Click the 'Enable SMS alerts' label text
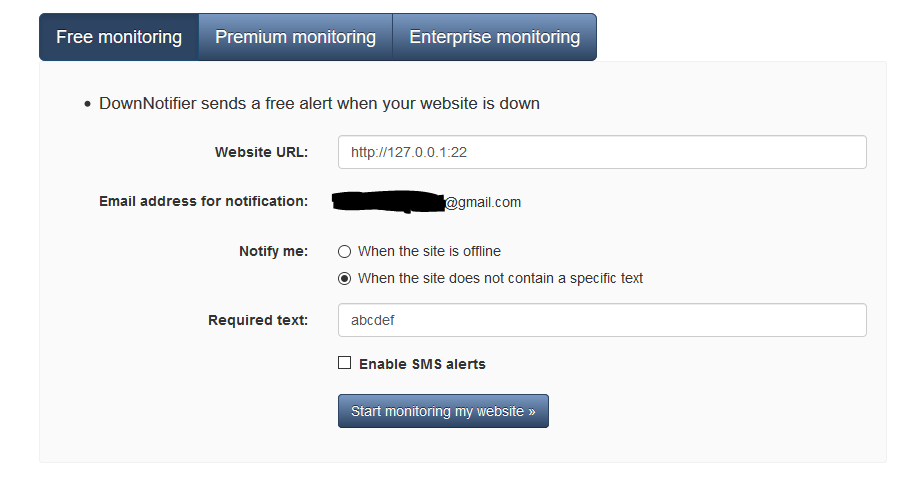The image size is (917, 480). 422,364
